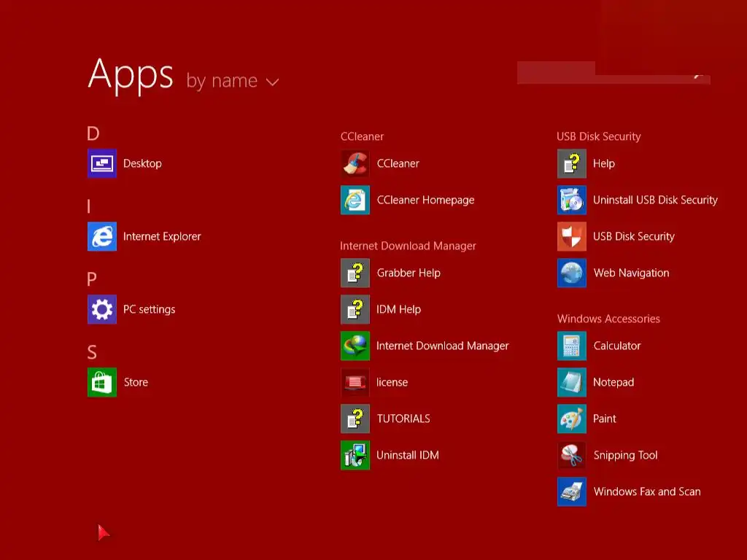This screenshot has height=560, width=747.
Task: Open Windows Fax and Scan icon
Action: [x=572, y=491]
